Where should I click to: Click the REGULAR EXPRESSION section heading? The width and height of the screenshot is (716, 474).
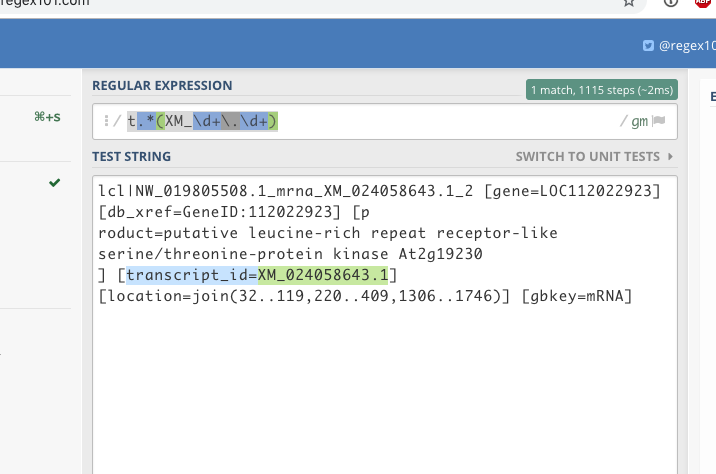pyautogui.click(x=162, y=86)
